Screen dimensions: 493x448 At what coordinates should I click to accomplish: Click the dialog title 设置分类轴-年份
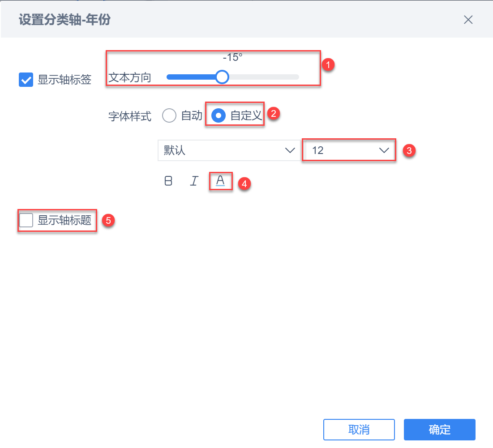coord(64,20)
